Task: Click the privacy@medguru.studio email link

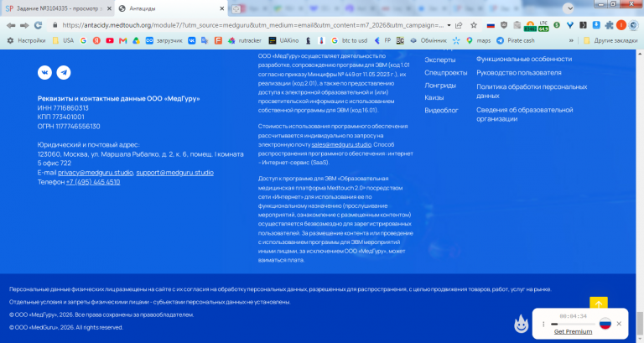Action: (x=96, y=173)
